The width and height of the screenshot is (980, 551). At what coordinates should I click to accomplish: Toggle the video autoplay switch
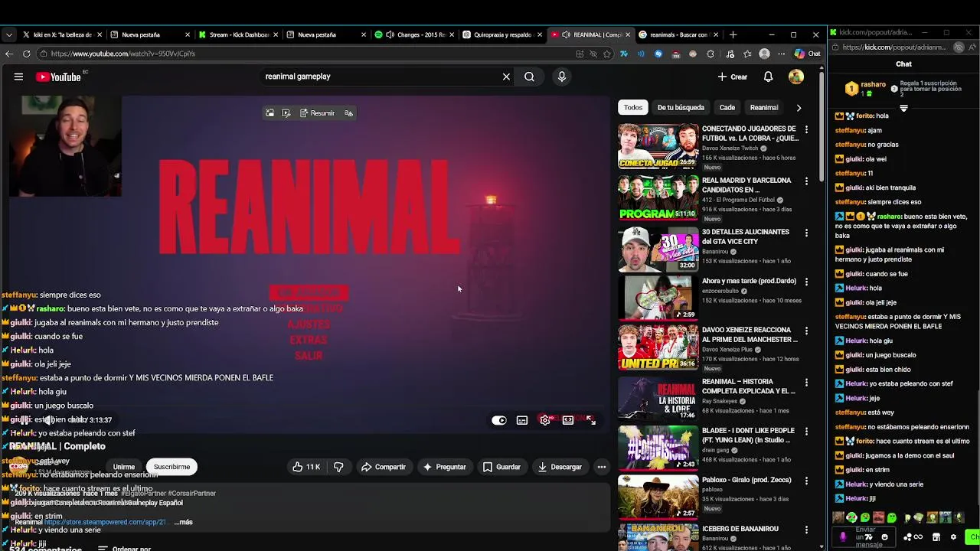pos(499,420)
